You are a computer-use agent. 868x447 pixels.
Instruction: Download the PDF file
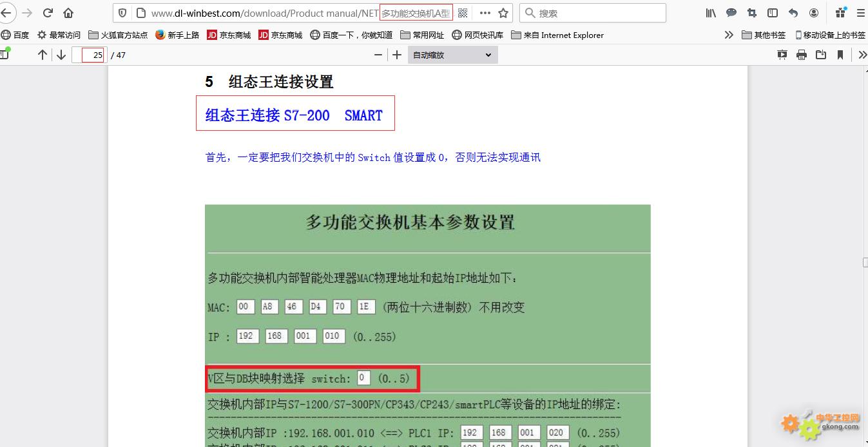click(x=821, y=55)
